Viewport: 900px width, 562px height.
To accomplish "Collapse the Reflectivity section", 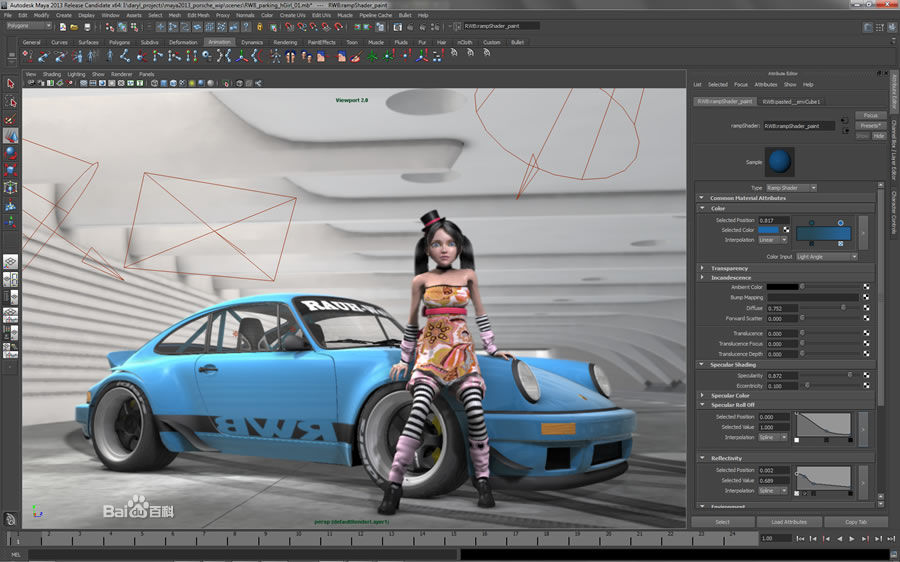I will [x=701, y=458].
